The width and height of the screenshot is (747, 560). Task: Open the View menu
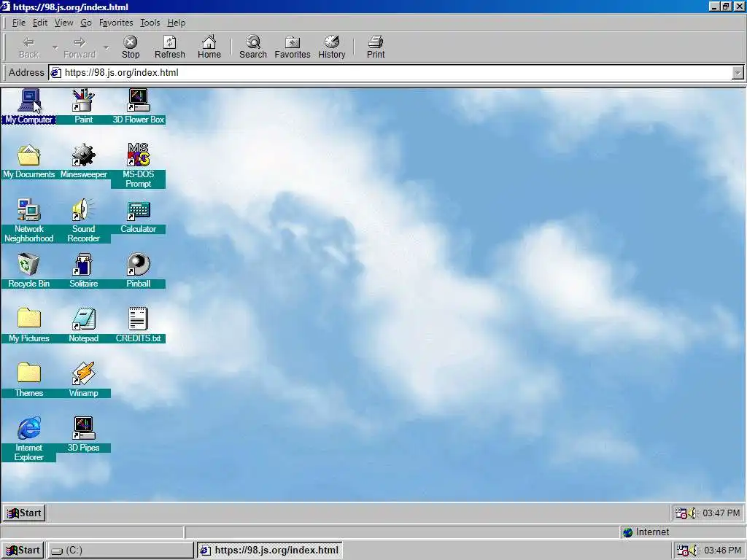(x=64, y=23)
